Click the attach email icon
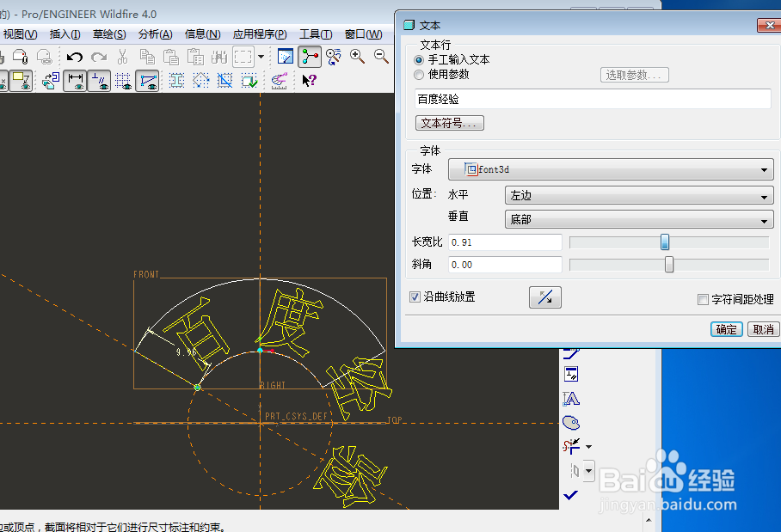781x532 pixels. [x=20, y=57]
